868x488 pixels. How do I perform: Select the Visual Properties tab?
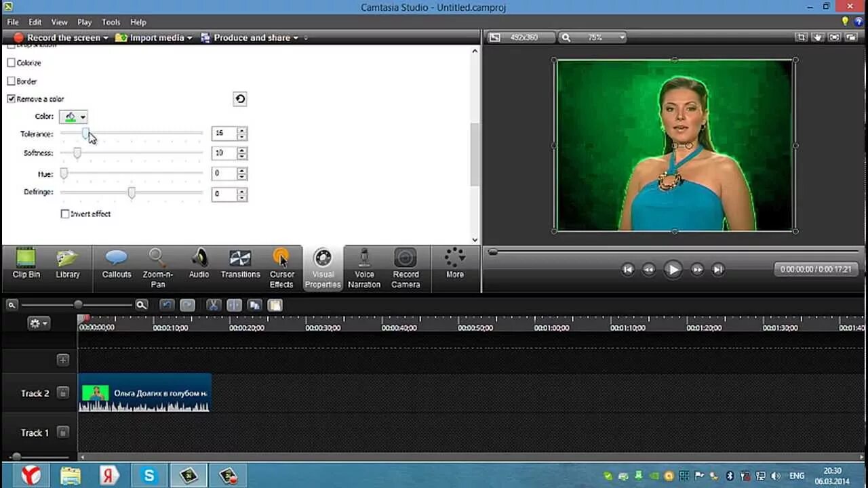(323, 268)
